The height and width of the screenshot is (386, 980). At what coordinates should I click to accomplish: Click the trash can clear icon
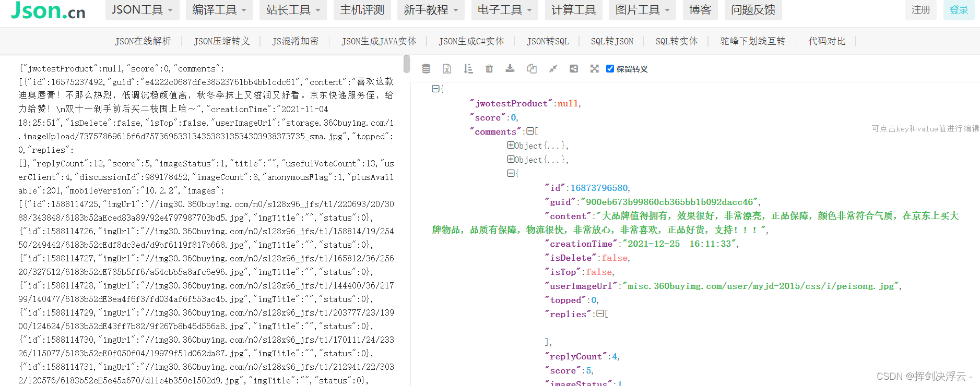pyautogui.click(x=489, y=68)
